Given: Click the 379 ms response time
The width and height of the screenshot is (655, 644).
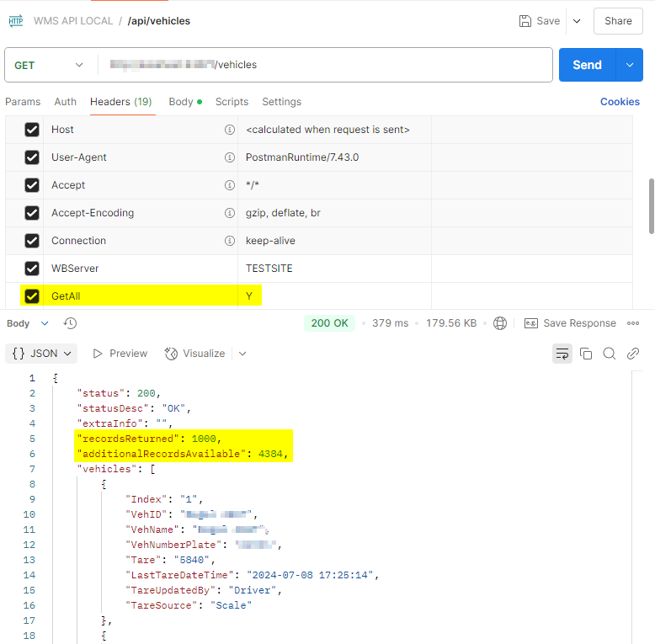Looking at the screenshot, I should point(390,323).
